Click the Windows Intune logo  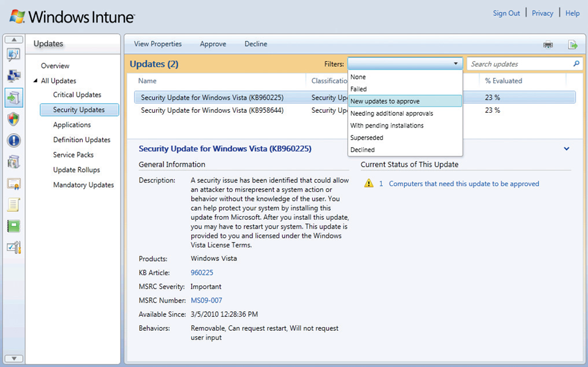[72, 17]
